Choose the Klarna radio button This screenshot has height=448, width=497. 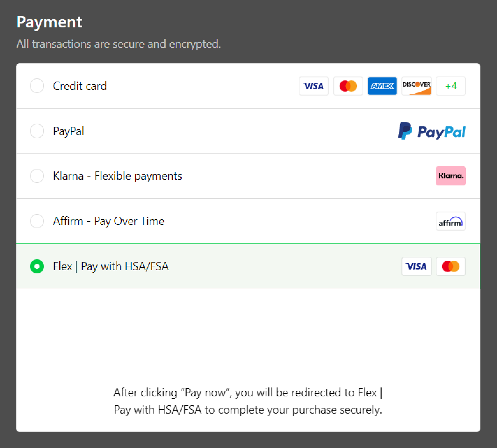click(x=37, y=176)
